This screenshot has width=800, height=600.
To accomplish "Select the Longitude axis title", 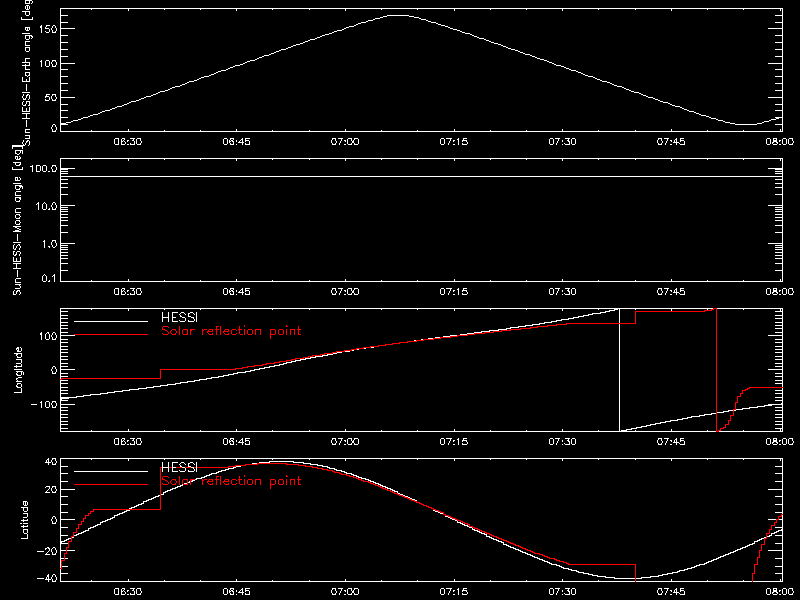I will 18,370.
